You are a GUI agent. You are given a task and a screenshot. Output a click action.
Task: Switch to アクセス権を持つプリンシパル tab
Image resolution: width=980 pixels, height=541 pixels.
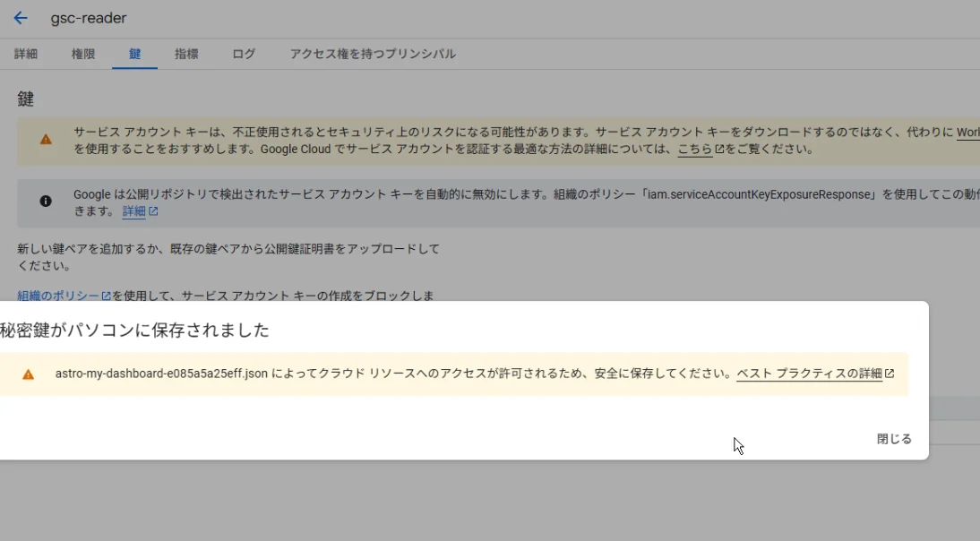373,54
